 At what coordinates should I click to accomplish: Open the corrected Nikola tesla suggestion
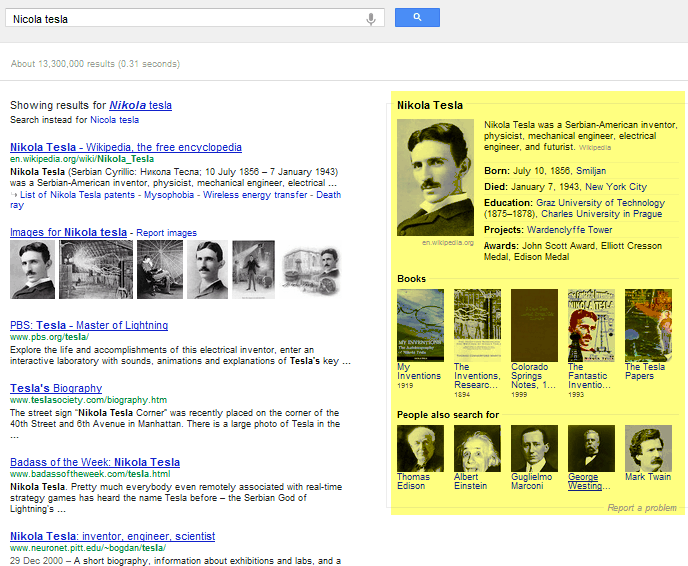tap(140, 105)
